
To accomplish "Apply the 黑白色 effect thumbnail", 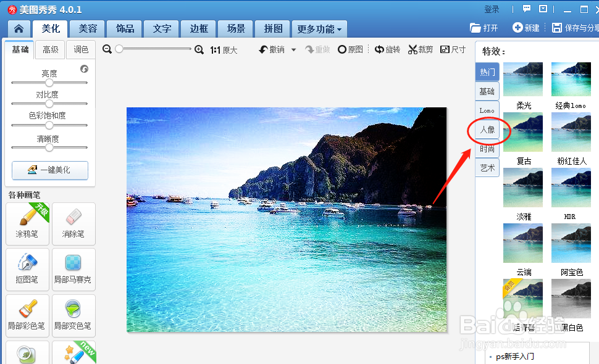I will [x=571, y=299].
